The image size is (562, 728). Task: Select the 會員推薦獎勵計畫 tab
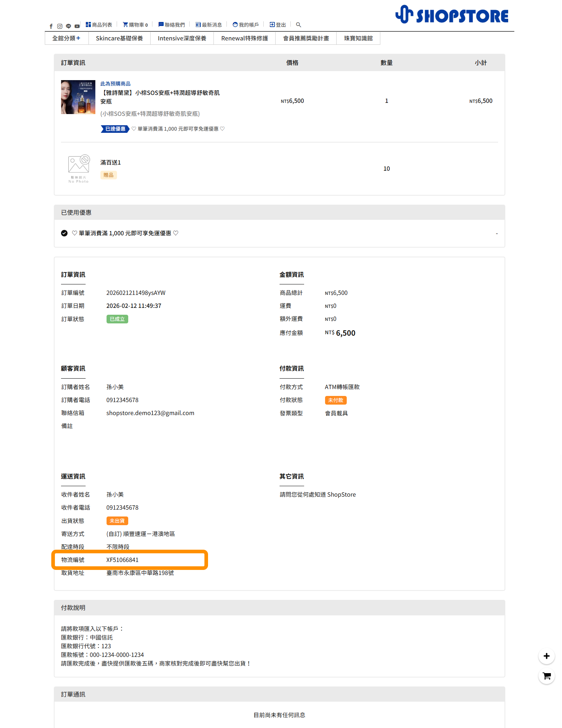tap(306, 38)
